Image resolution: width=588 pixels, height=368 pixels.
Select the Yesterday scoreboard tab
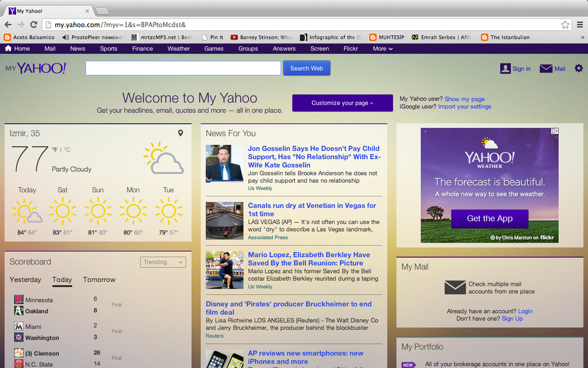pos(25,280)
